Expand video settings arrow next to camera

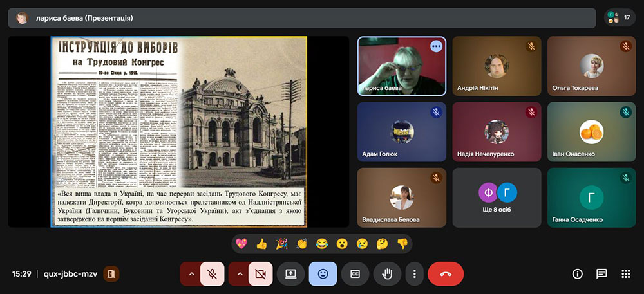(239, 273)
